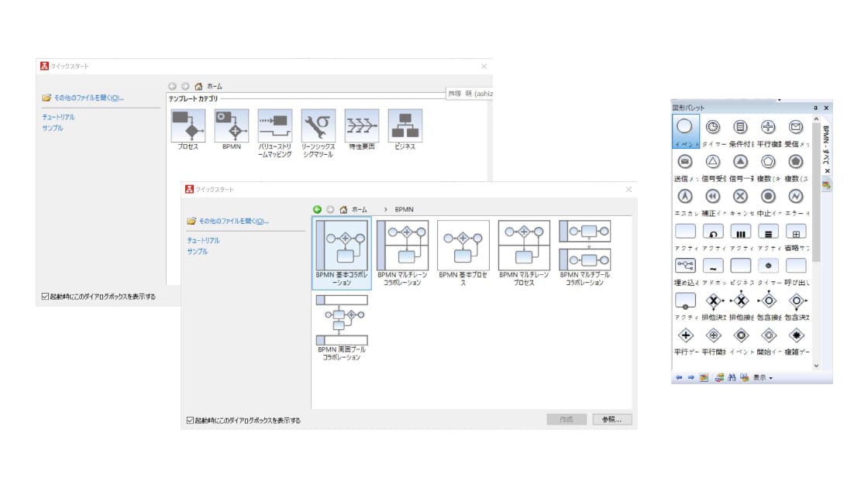The image size is (868, 488).
Task: Open チュートリアル link in the BPMN window
Action: pyautogui.click(x=203, y=241)
